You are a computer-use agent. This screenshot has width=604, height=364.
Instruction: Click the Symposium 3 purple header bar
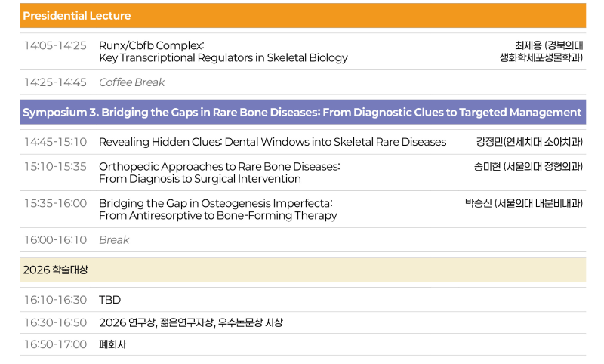click(303, 112)
